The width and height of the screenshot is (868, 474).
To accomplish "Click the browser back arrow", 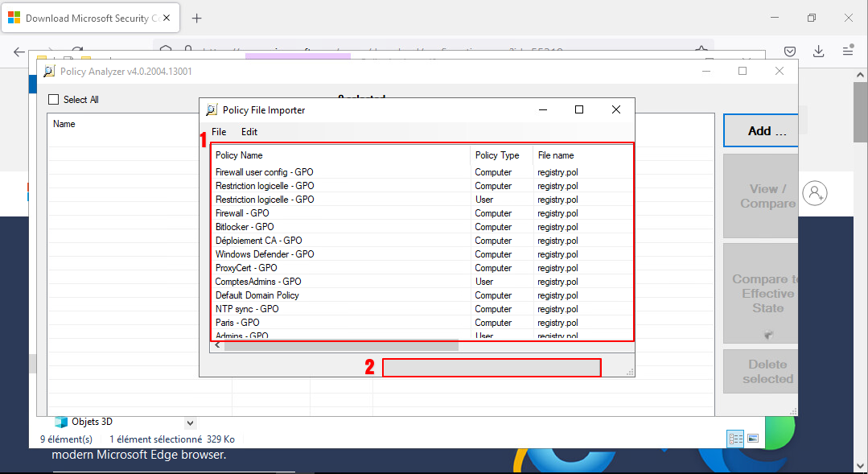I will [19, 52].
